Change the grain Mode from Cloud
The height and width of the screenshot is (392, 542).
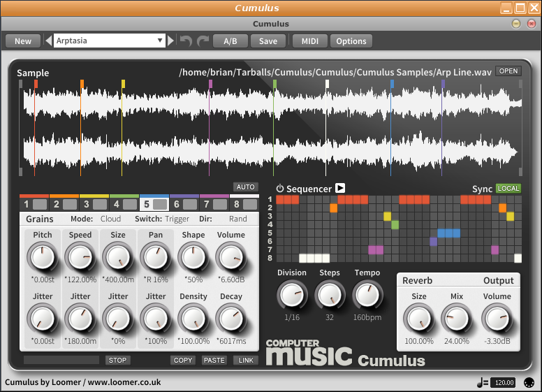(x=110, y=219)
